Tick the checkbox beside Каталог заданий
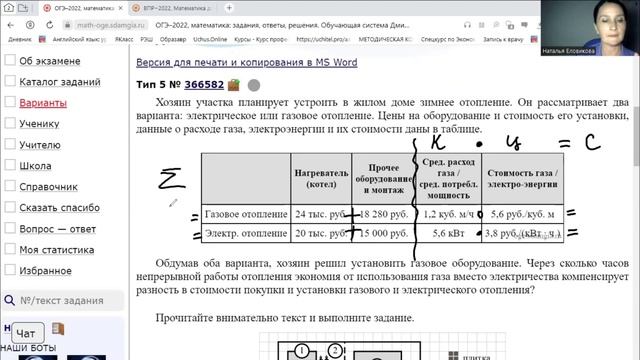The width and height of the screenshot is (640, 360). click(x=10, y=81)
